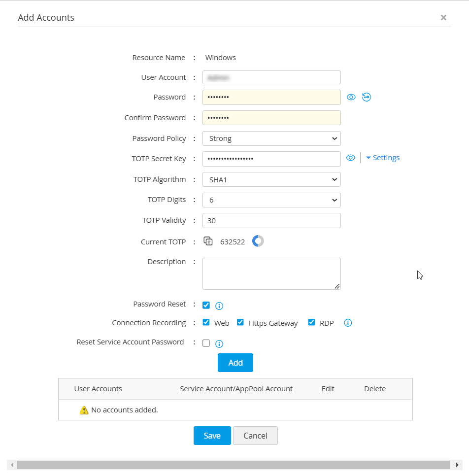Screen dimensions: 469x476
Task: Open Connection Recording info icon
Action: coord(348,323)
